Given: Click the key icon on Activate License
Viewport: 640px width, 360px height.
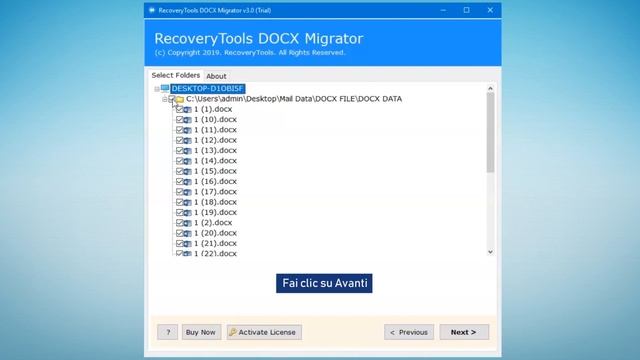Looking at the screenshot, I should coord(233,332).
